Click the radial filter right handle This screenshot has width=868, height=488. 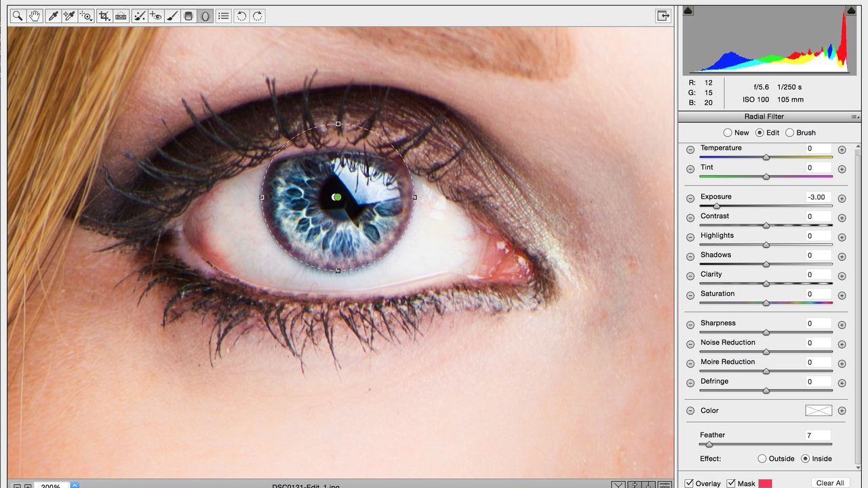pyautogui.click(x=414, y=197)
